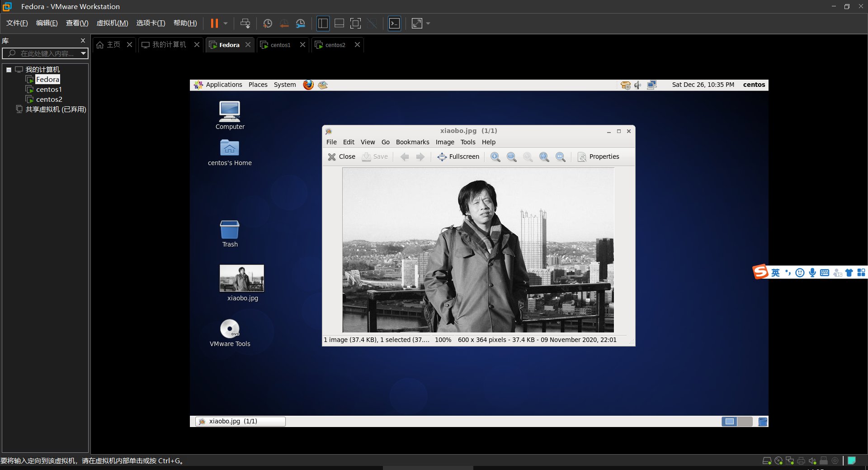868x470 pixels.
Task: Click xiaobo.jpg task in bottom panel
Action: [x=241, y=421]
